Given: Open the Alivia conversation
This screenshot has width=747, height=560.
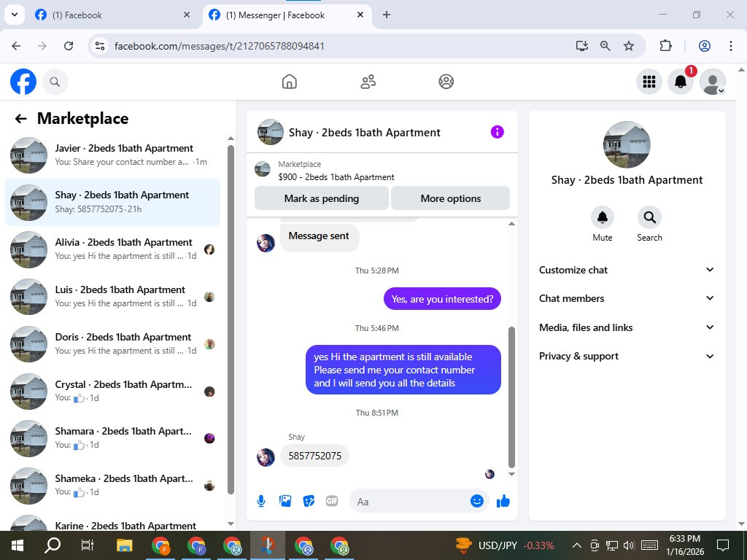Looking at the screenshot, I should pyautogui.click(x=112, y=249).
